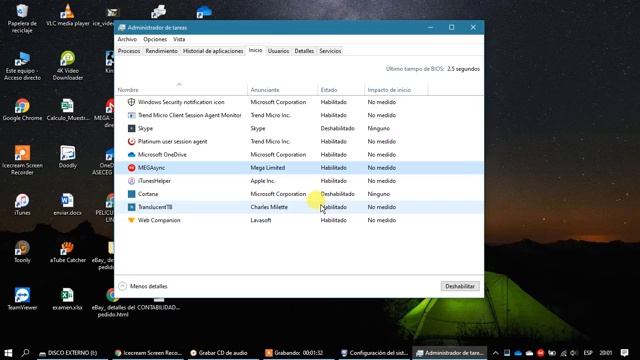Open examen.xlsx desktop file
The width and height of the screenshot is (640, 360).
coord(67,299)
